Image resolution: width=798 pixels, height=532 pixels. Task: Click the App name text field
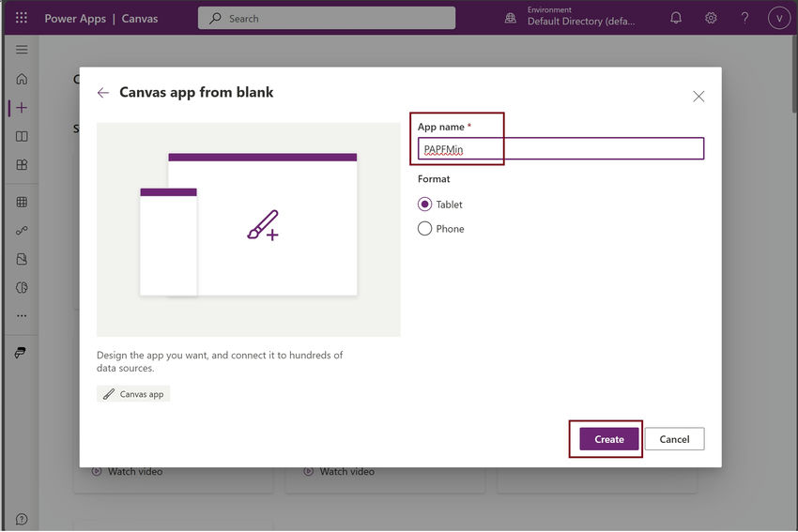pyautogui.click(x=560, y=148)
